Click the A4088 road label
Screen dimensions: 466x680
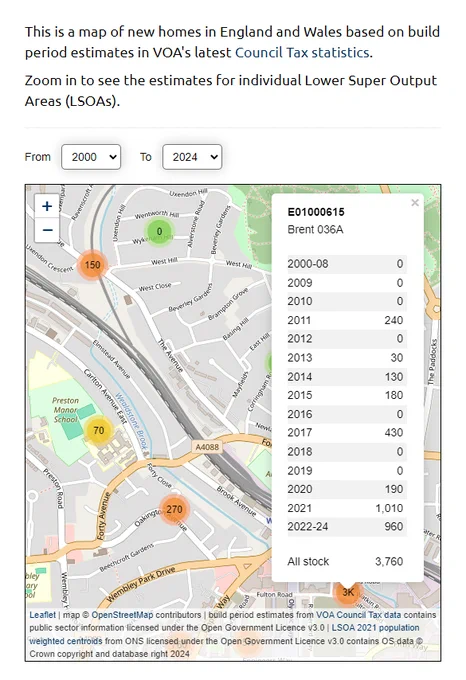point(207,447)
